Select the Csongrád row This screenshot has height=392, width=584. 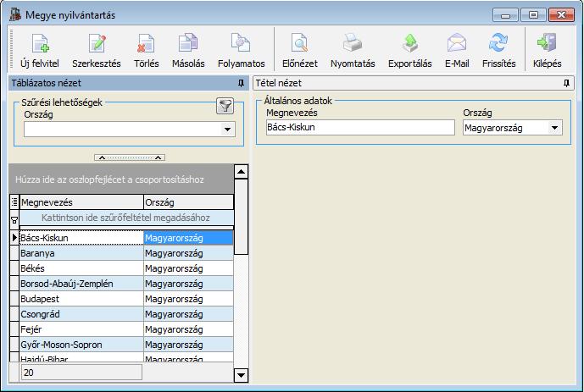tap(126, 314)
